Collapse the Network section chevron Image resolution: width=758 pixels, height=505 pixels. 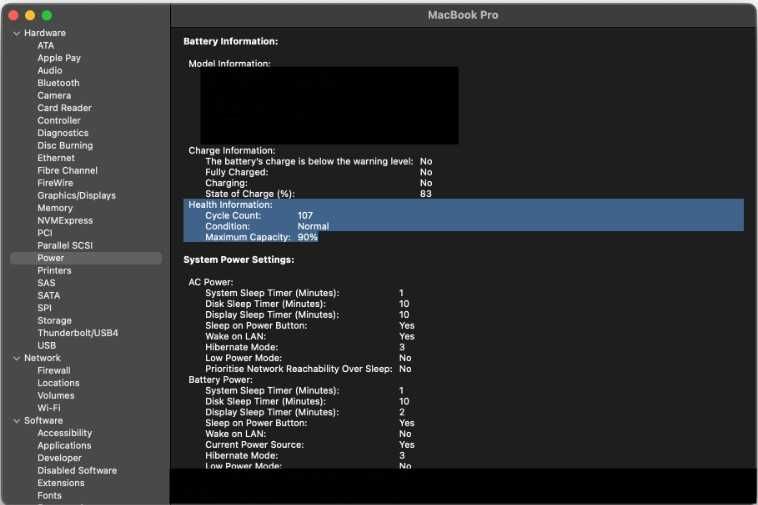(x=17, y=358)
